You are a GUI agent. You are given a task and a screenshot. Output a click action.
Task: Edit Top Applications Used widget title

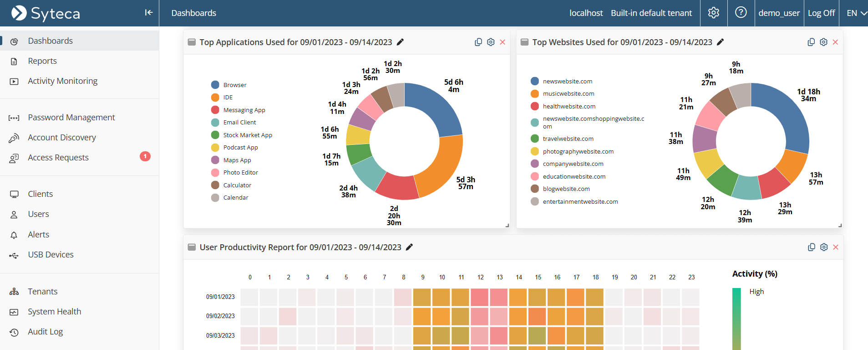click(x=400, y=42)
